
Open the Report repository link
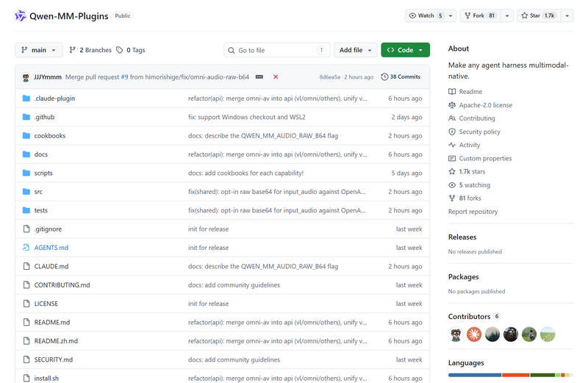(x=473, y=212)
